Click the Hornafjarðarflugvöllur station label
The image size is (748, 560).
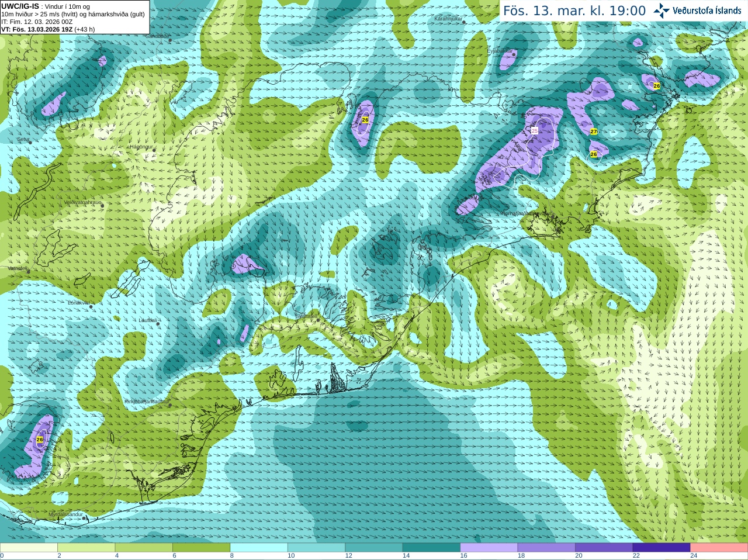[526, 213]
